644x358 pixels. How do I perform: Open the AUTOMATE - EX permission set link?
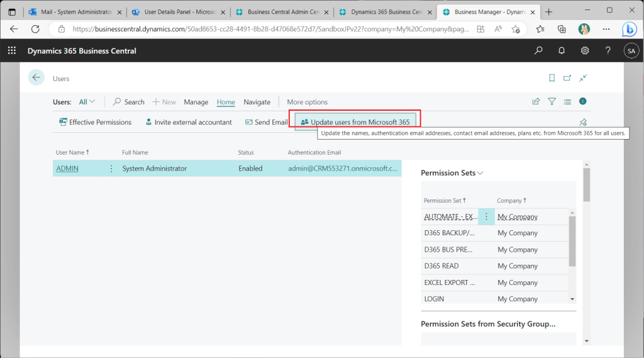[x=450, y=216]
